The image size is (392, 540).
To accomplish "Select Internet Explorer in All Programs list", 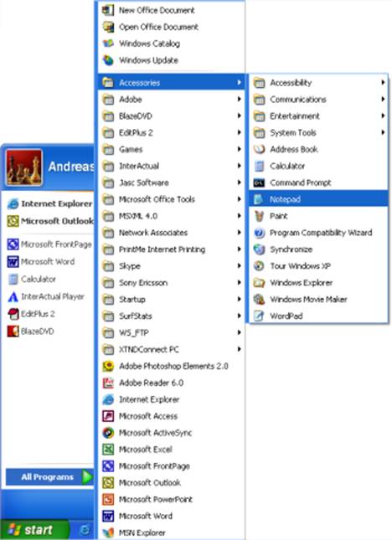I will tap(171, 399).
